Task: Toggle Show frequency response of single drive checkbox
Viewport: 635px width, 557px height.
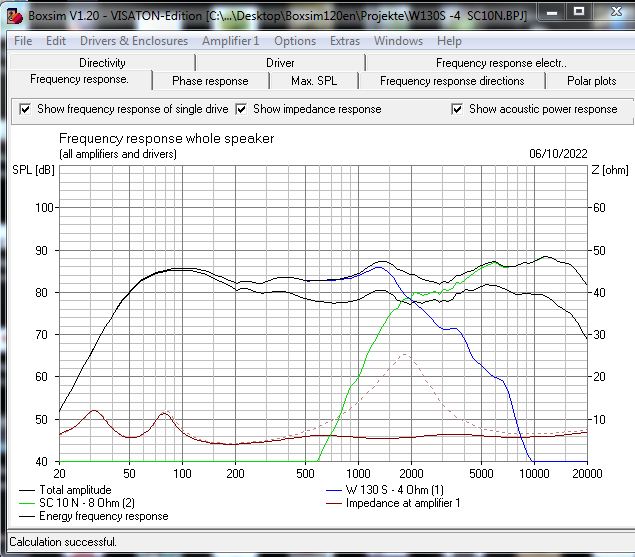Action: click(25, 109)
